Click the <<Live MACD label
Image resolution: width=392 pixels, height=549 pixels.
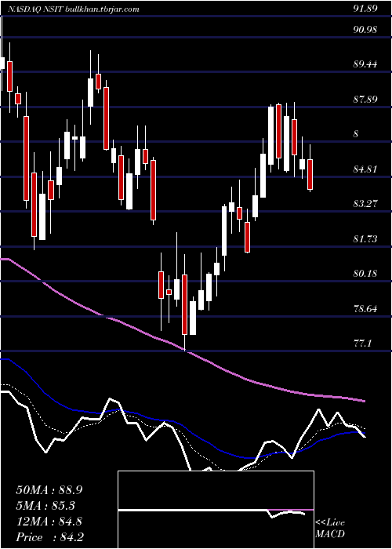[x=330, y=529]
